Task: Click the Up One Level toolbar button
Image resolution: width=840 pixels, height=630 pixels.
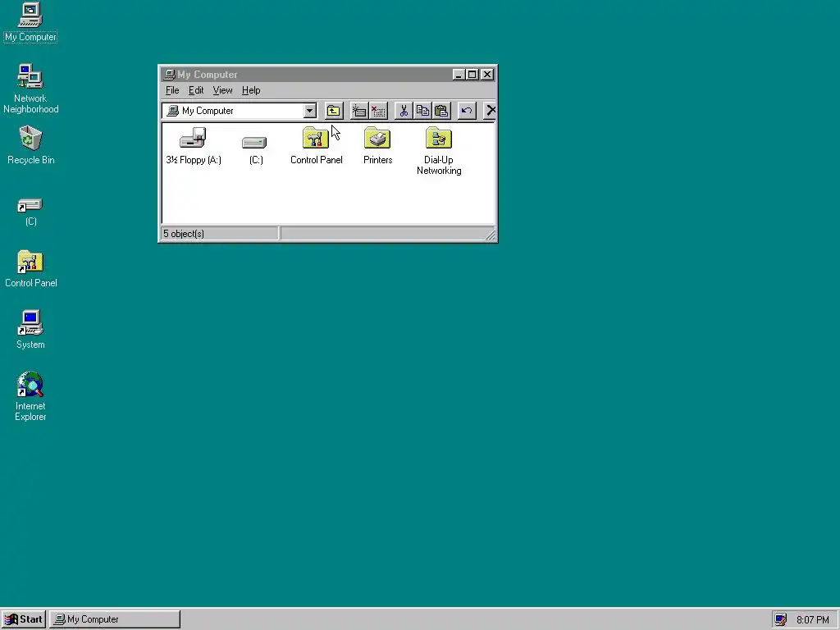Action: (x=334, y=111)
